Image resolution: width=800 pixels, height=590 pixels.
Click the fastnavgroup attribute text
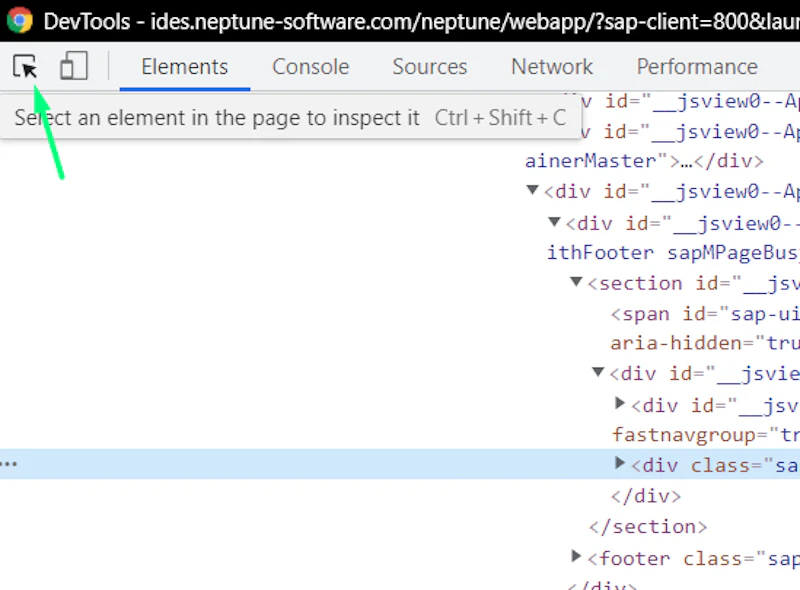[706, 434]
